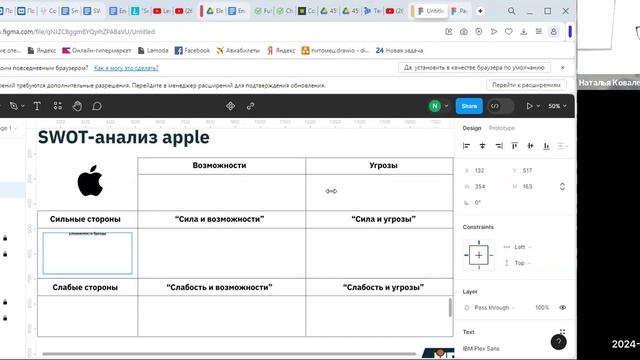
Task: Select the Pen tool in Figma toolbar
Action: 13,106
